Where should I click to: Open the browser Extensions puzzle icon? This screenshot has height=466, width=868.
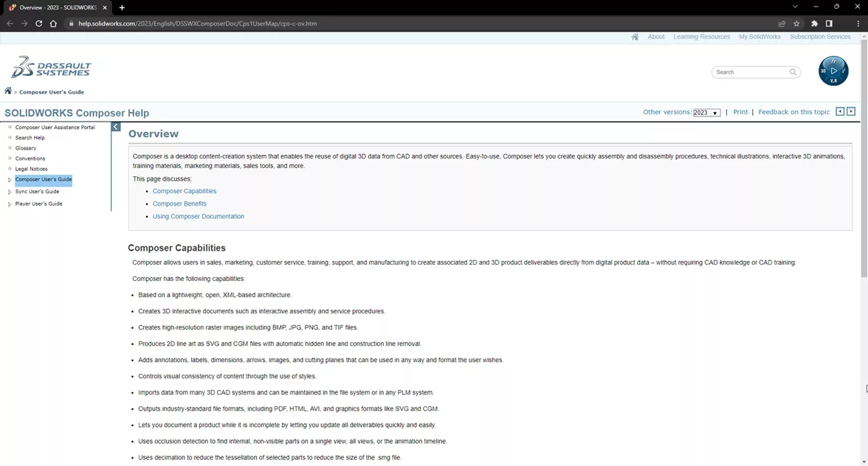coord(814,23)
